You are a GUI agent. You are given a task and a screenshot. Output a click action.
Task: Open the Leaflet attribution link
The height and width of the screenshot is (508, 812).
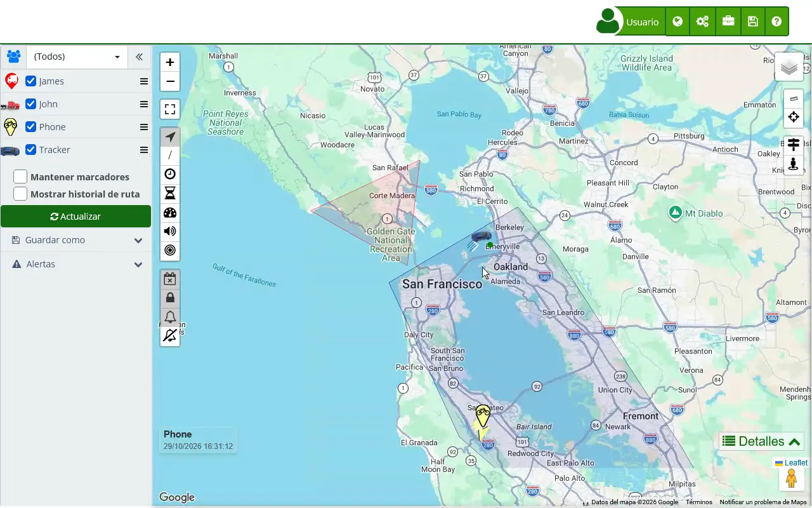point(792,463)
